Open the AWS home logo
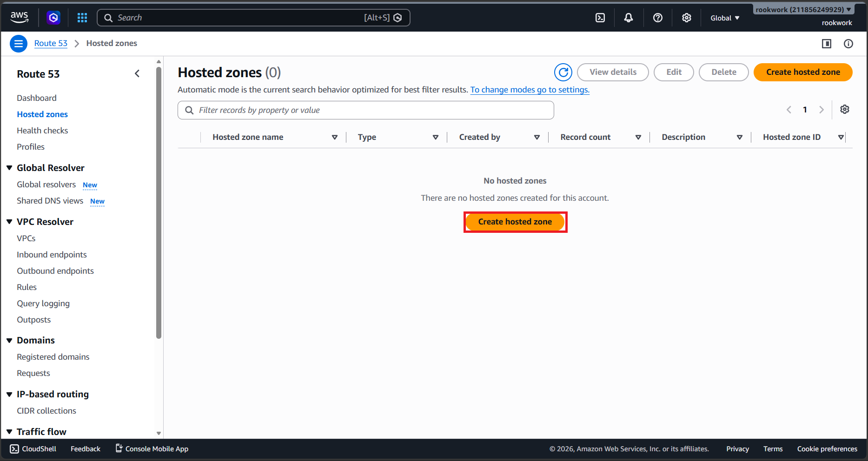The height and width of the screenshot is (461, 868). [19, 18]
